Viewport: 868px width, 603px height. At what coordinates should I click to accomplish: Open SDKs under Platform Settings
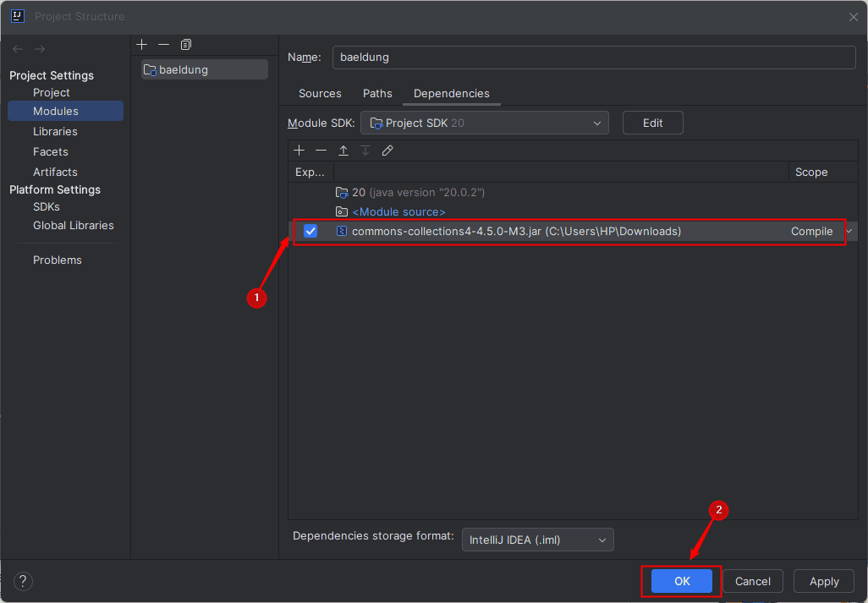[47, 206]
